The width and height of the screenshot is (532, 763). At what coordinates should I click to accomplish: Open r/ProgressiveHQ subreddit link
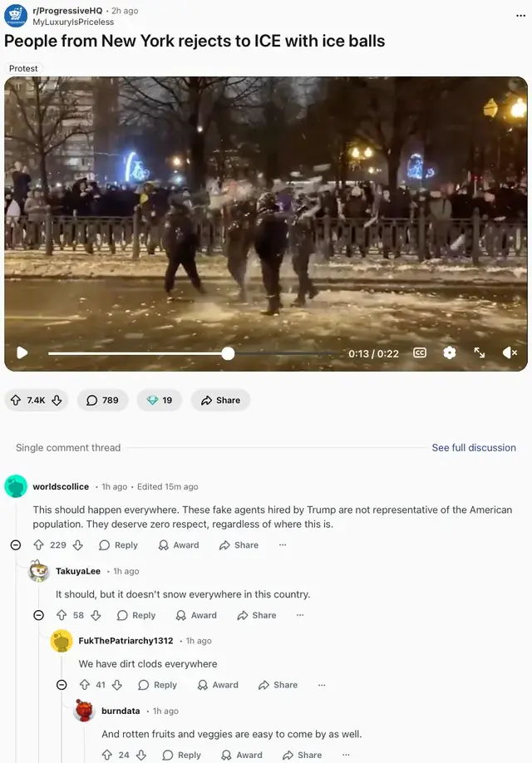pos(67,11)
